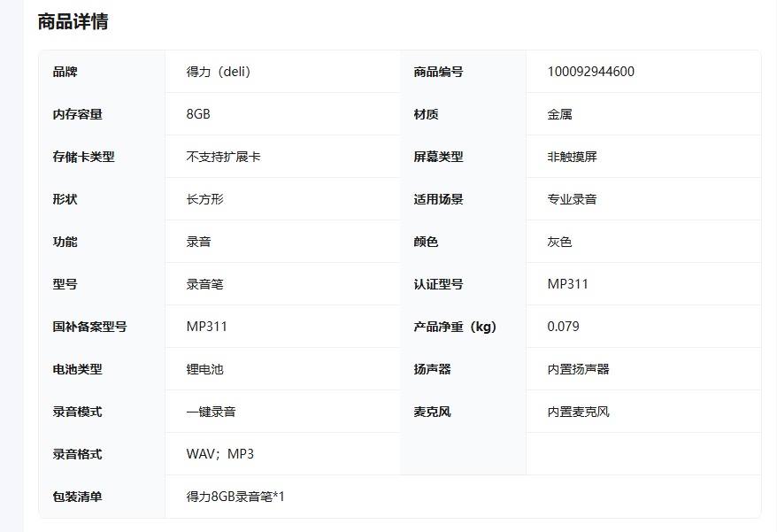Image resolution: width=777 pixels, height=532 pixels.
Task: Click the 录音模式 label
Action: click(77, 412)
